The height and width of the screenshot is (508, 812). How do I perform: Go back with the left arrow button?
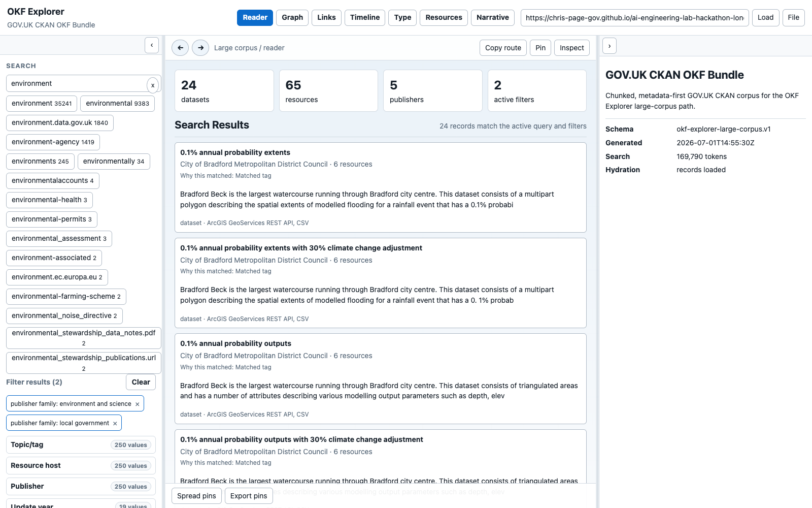click(x=180, y=48)
